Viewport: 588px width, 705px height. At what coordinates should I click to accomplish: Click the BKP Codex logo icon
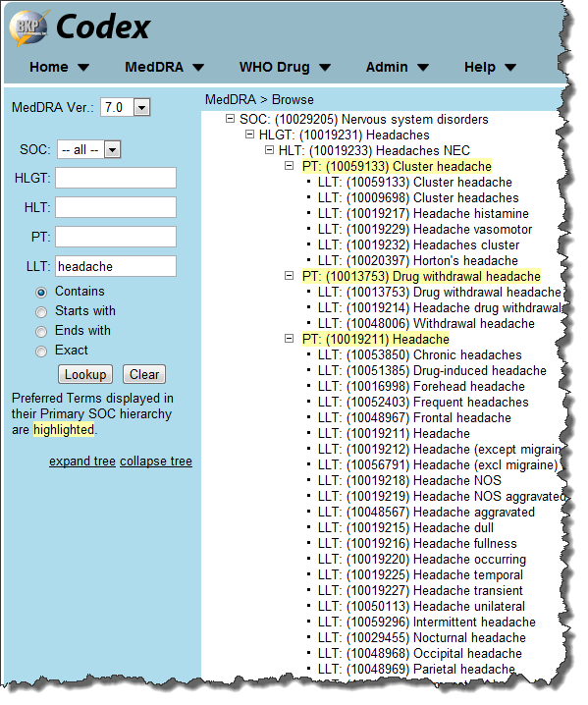[27, 27]
